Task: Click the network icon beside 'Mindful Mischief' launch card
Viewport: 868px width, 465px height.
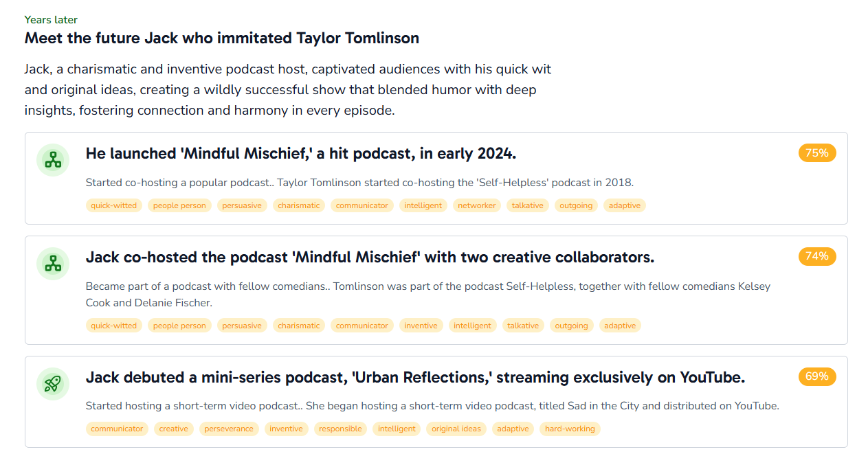Action: click(53, 160)
